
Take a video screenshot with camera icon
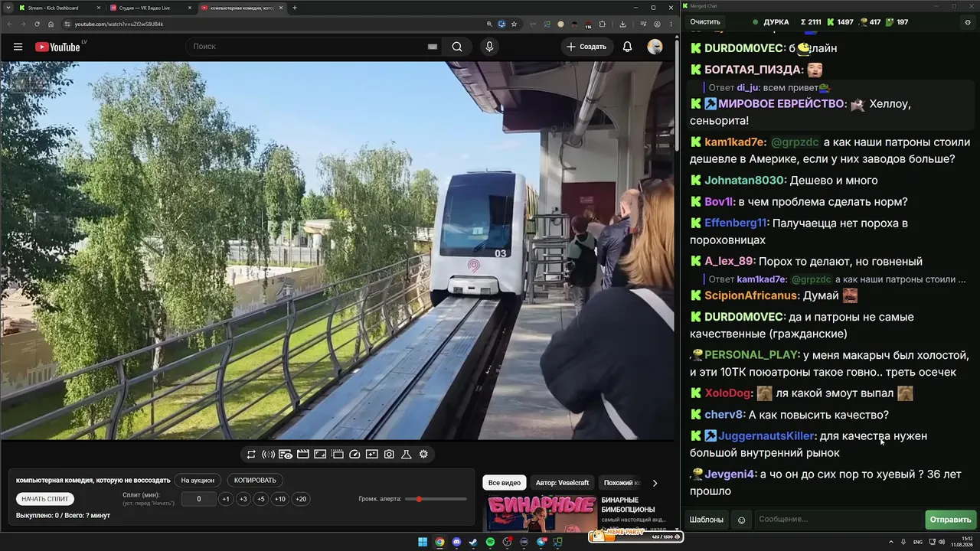coord(389,455)
